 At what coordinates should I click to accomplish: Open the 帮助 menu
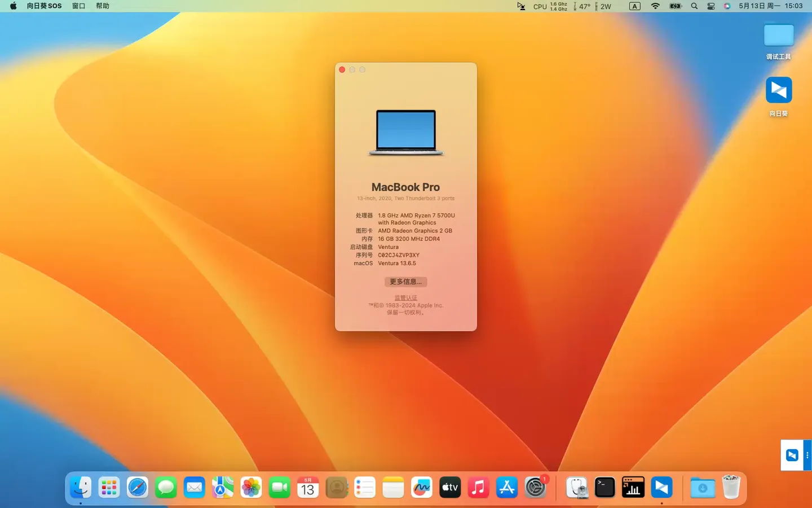pyautogui.click(x=102, y=6)
